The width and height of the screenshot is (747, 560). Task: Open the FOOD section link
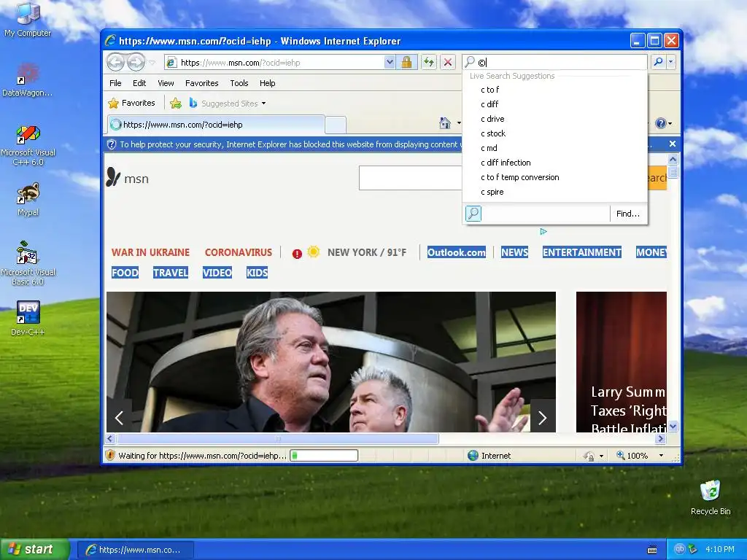click(x=125, y=273)
